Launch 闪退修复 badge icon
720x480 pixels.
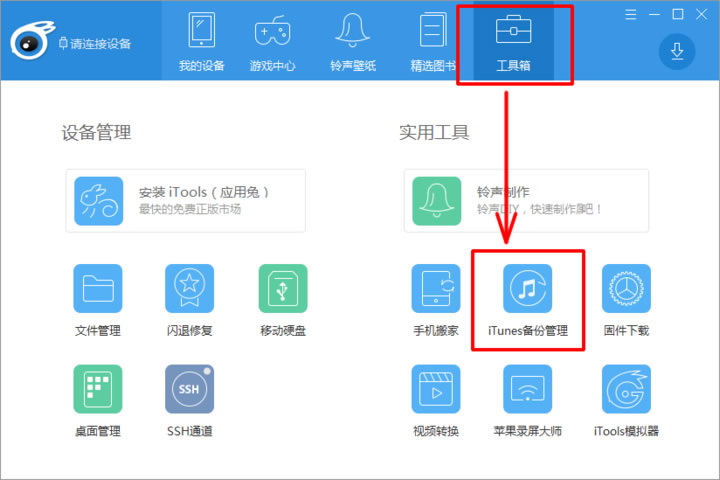(190, 288)
